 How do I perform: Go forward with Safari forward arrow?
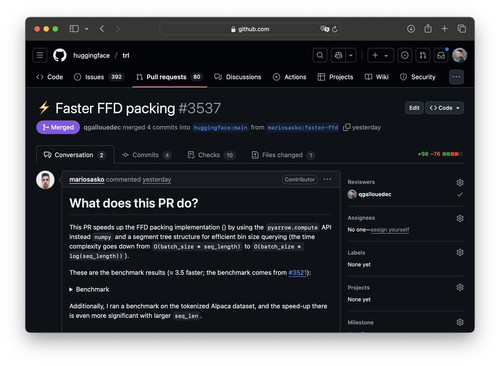pos(118,29)
